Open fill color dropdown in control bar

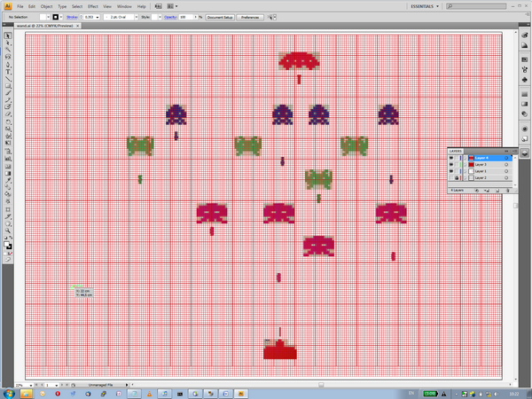[48, 17]
